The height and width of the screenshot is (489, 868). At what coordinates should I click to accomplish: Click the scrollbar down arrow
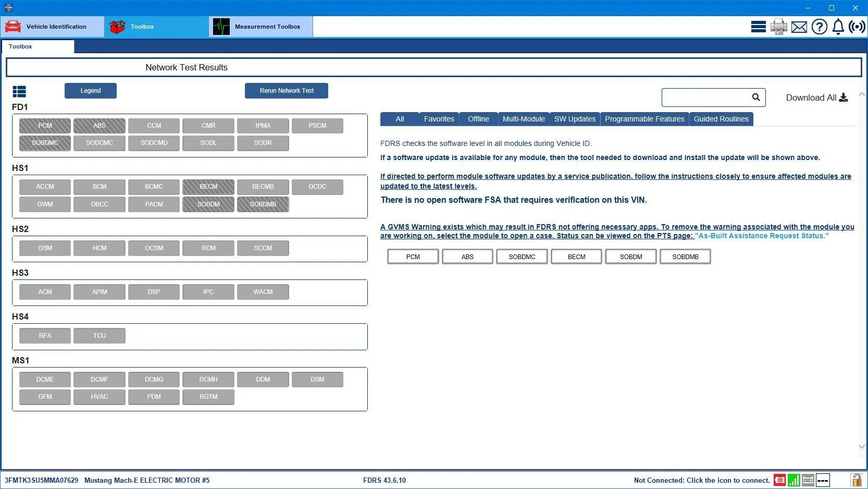pos(862,446)
